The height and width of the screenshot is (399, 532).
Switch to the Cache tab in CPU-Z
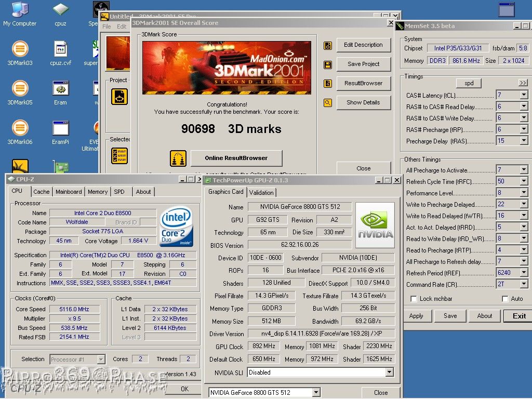(42, 192)
